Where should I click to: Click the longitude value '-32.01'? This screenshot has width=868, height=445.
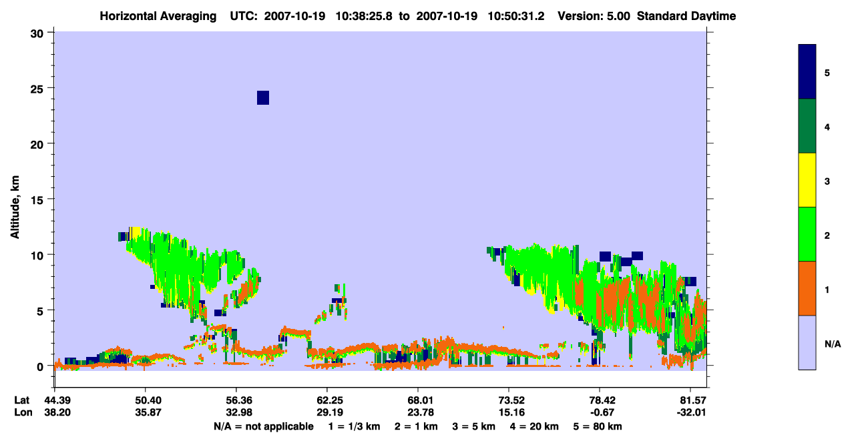click(x=690, y=412)
